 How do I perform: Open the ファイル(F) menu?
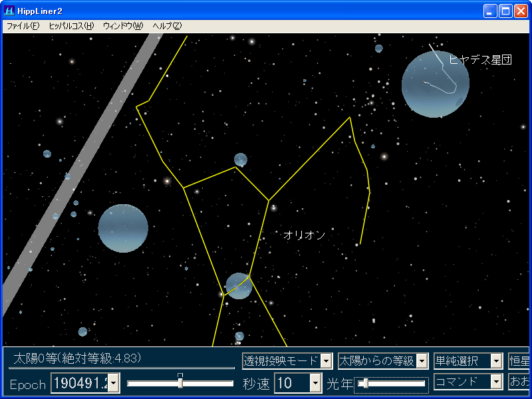(23, 26)
